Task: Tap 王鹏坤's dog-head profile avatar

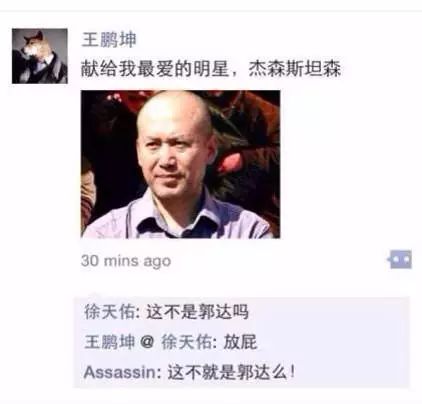Action: pyautogui.click(x=40, y=56)
